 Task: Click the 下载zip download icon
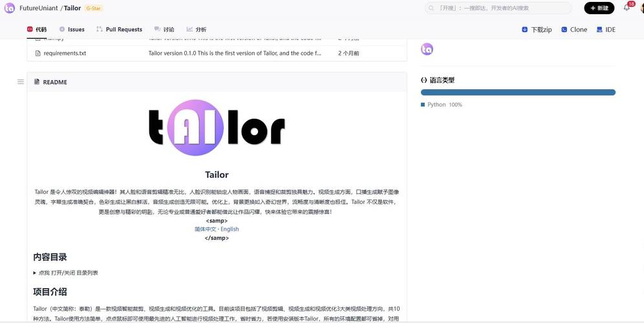click(x=524, y=30)
